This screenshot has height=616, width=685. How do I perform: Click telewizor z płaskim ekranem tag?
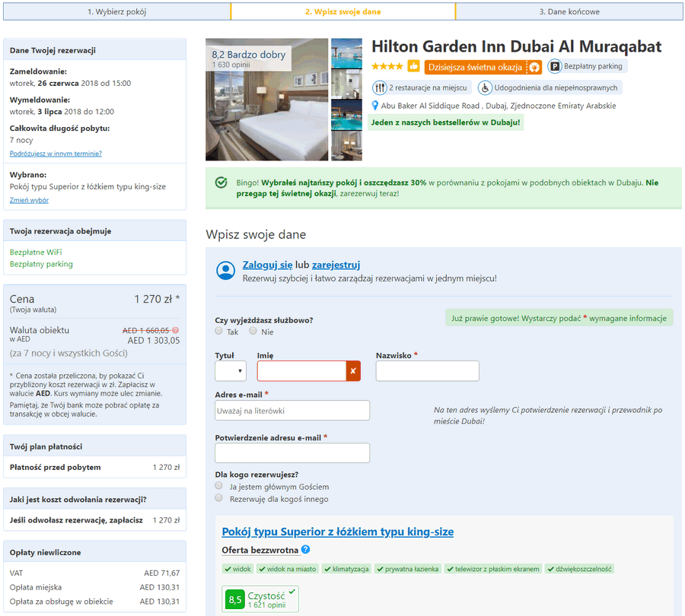tap(492, 569)
